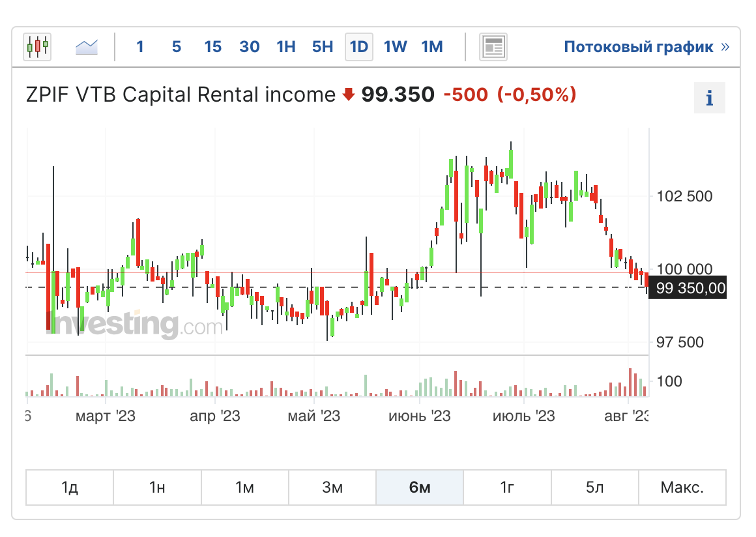Image resolution: width=756 pixels, height=537 pixels.
Task: Select the candlestick chart type icon
Action: [x=37, y=47]
